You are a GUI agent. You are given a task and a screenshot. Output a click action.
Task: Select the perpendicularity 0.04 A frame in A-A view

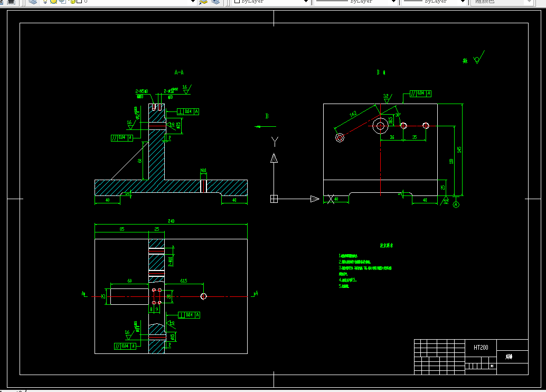pos(188,112)
